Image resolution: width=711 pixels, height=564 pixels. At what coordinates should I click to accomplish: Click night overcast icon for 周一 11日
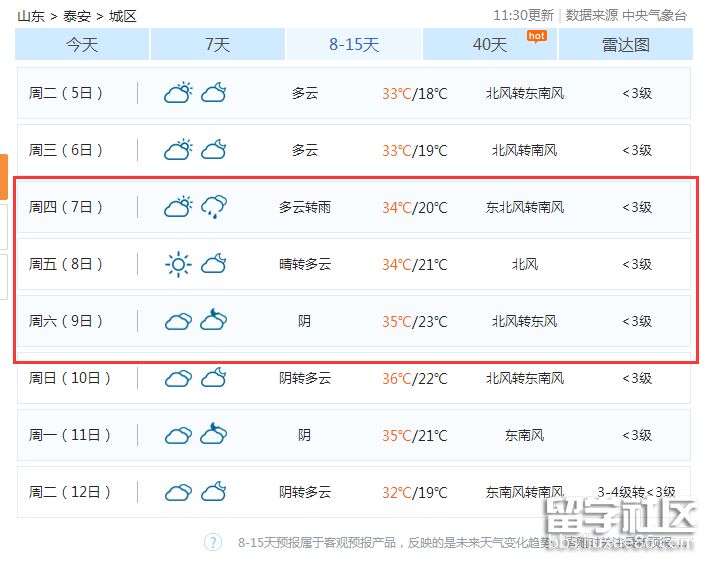214,434
